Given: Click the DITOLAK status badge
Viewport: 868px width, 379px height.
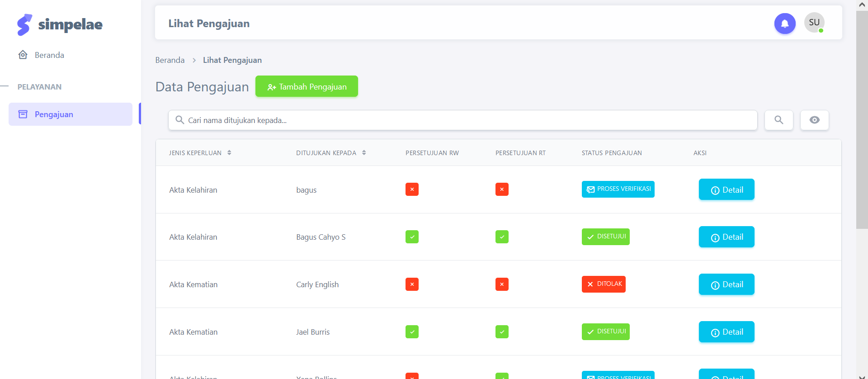Looking at the screenshot, I should point(604,284).
